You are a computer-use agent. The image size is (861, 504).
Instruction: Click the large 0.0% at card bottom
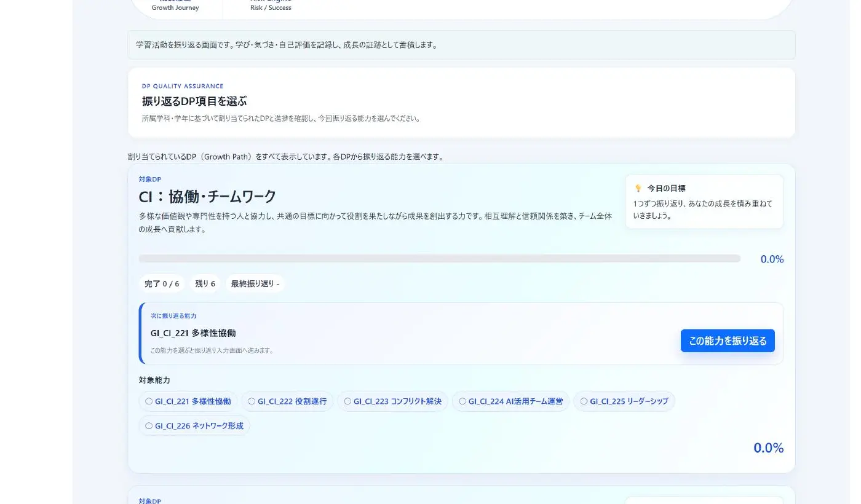769,448
